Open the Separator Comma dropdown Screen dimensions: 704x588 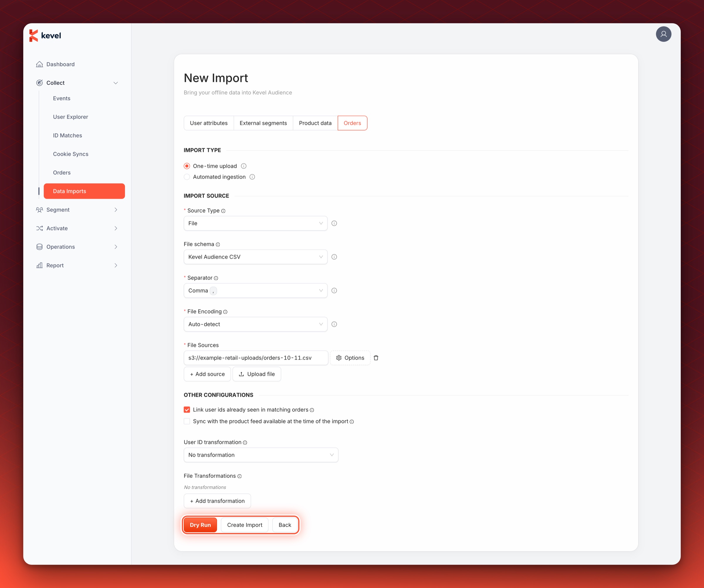pos(255,291)
